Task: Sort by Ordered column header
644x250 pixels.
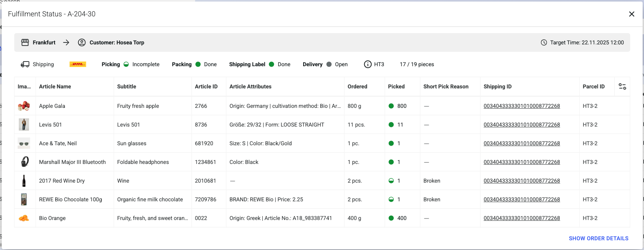Action: (357, 86)
